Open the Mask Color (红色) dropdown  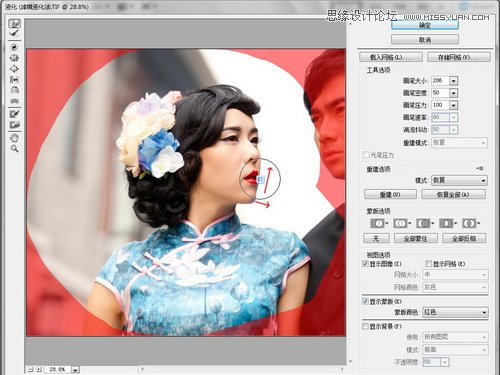455,312
